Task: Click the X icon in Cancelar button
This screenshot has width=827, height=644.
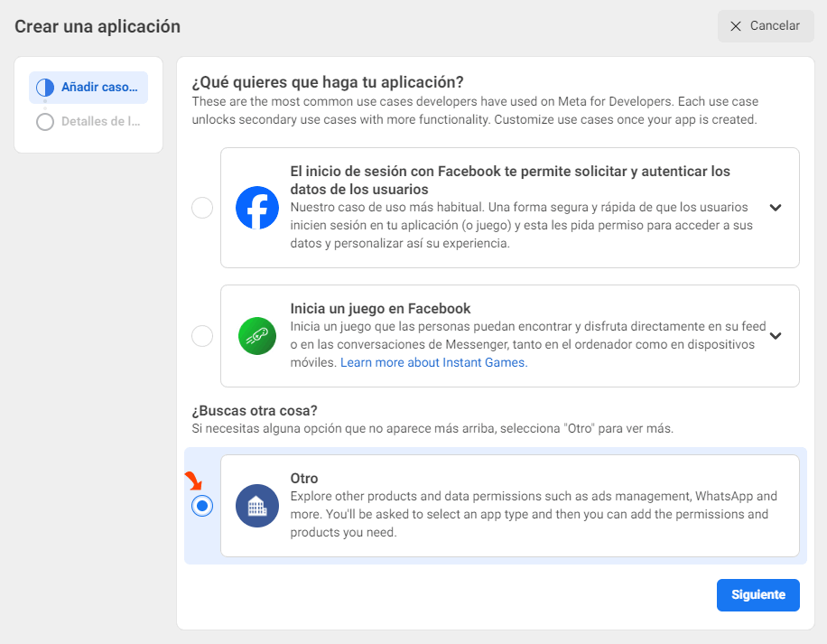Action: click(735, 26)
